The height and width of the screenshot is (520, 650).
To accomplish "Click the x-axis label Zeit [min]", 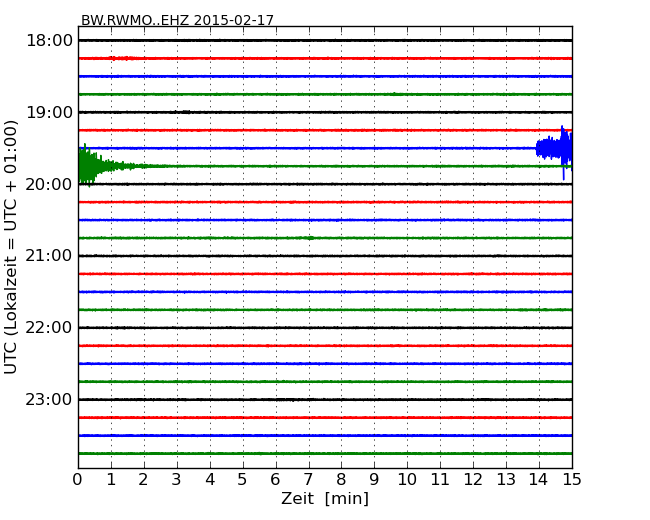I will point(325,498).
